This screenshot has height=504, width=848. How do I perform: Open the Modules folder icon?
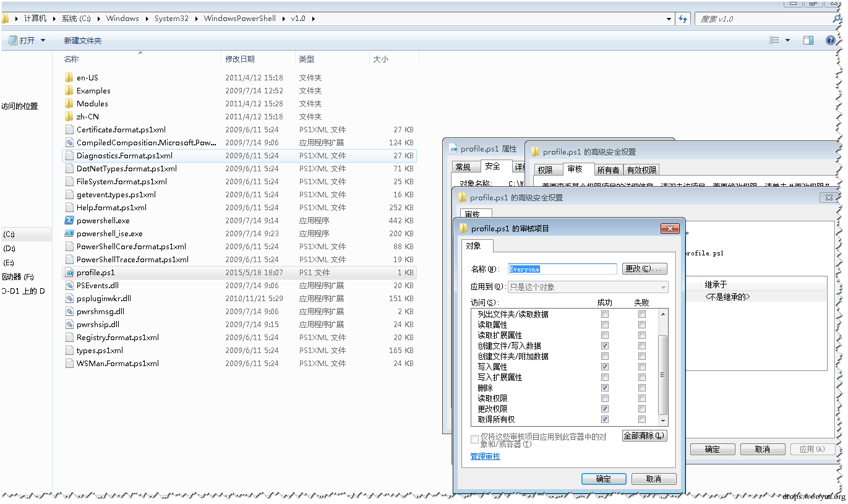click(x=69, y=103)
